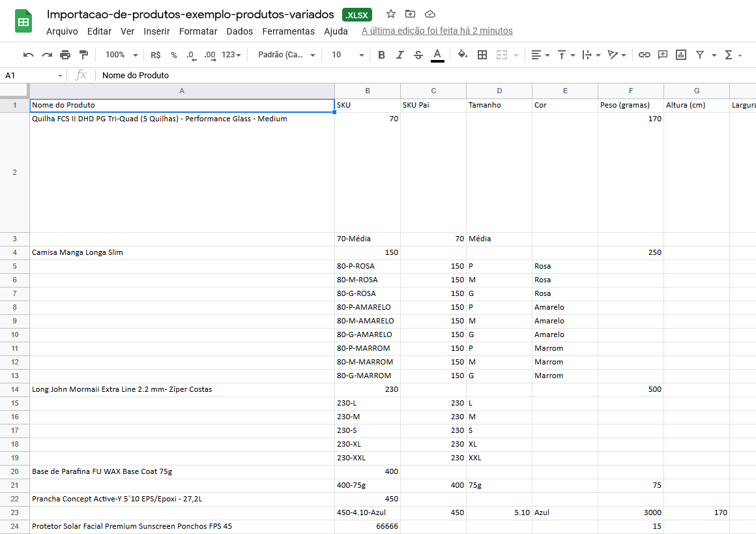Open the Arquivo menu
The width and height of the screenshot is (756, 534).
pyautogui.click(x=62, y=31)
